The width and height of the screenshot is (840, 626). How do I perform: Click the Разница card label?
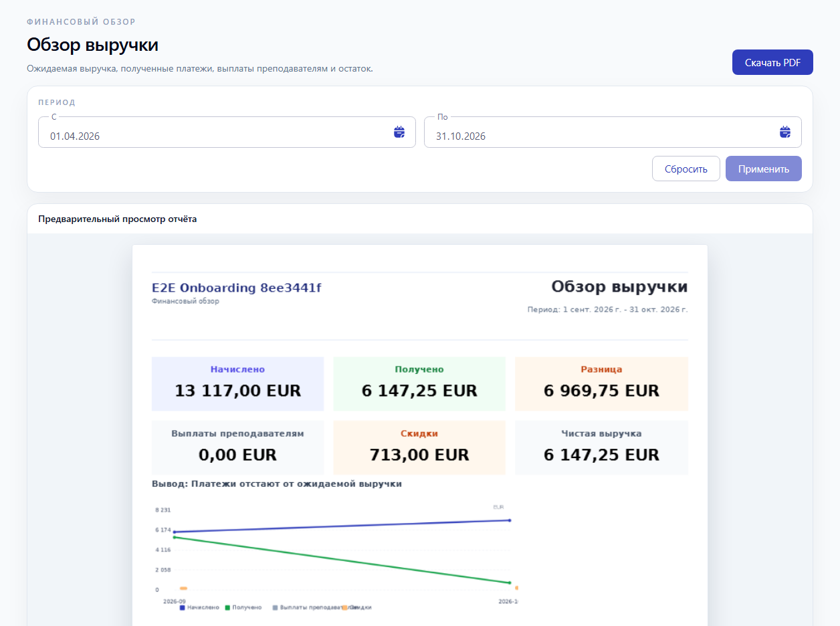click(x=601, y=369)
